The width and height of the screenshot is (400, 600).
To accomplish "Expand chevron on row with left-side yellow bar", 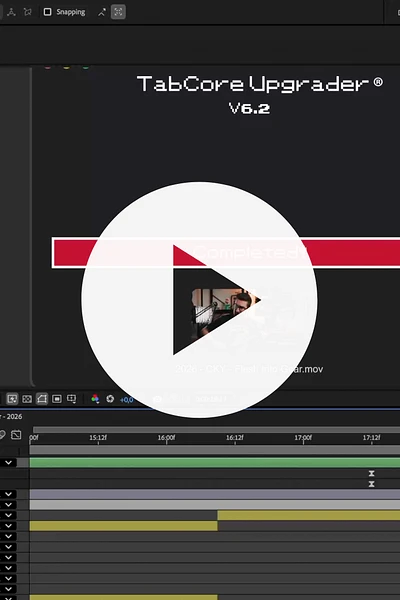I will [8, 526].
